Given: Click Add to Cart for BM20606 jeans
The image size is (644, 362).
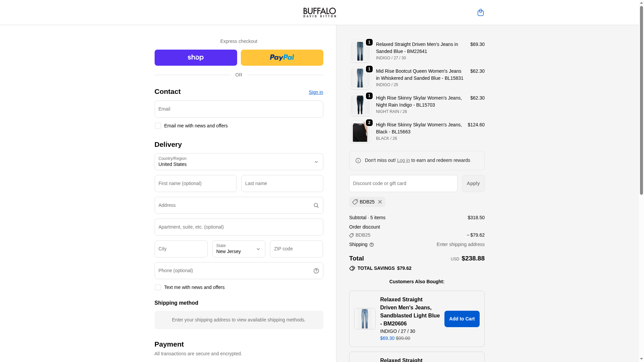Looking at the screenshot, I should [x=462, y=319].
